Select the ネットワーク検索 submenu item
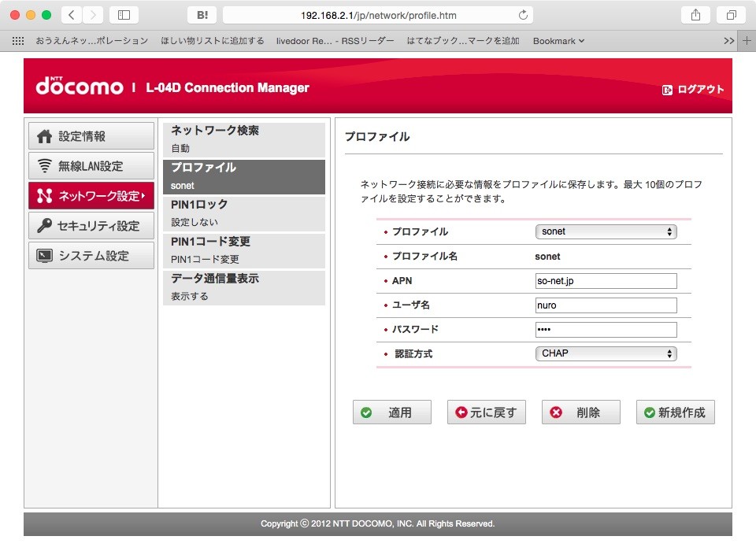The image size is (756, 551). 244,139
